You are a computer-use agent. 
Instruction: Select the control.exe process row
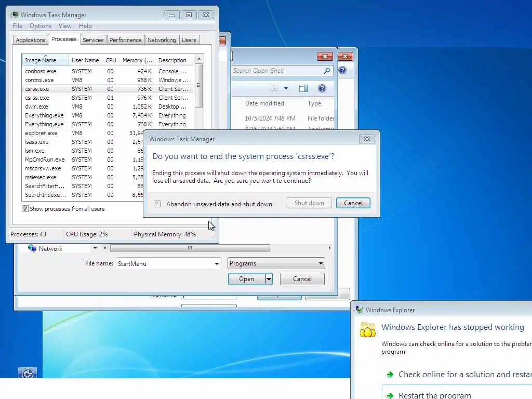[108, 80]
